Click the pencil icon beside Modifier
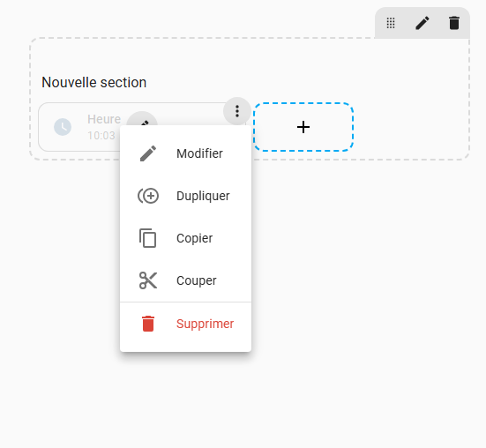 [148, 153]
